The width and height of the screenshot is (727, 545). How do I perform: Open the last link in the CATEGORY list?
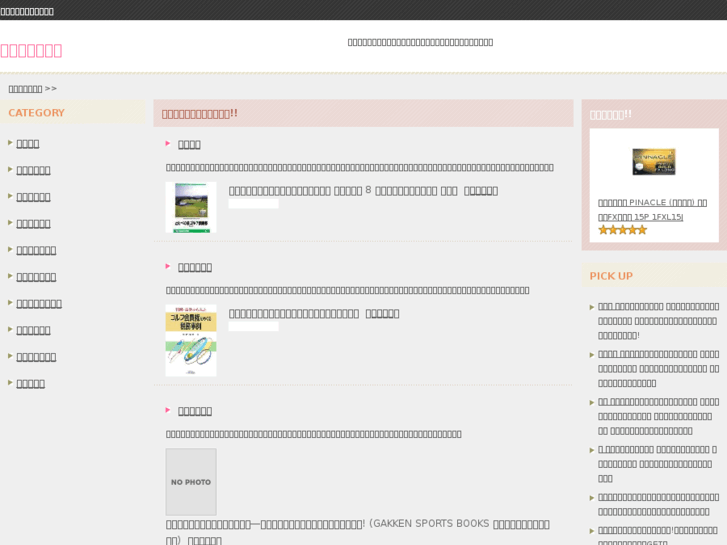(x=31, y=384)
